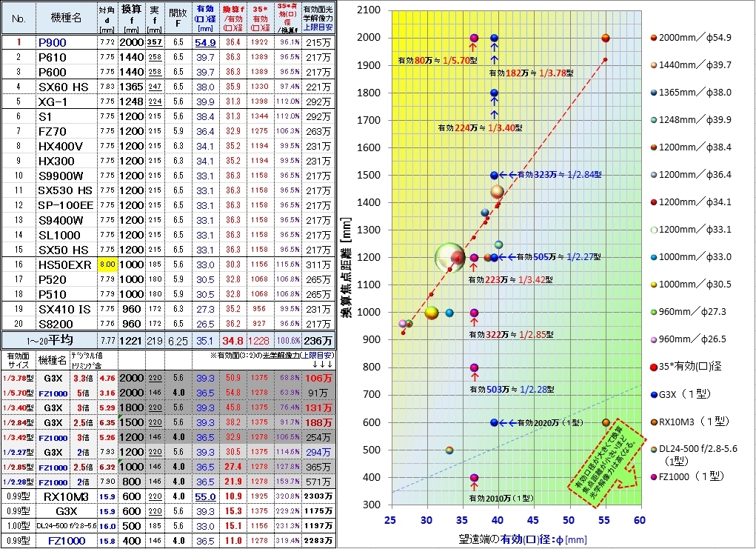Screen dimensions: 756x549
Task: Click the 1～20平均 summary row label
Action: tap(50, 341)
